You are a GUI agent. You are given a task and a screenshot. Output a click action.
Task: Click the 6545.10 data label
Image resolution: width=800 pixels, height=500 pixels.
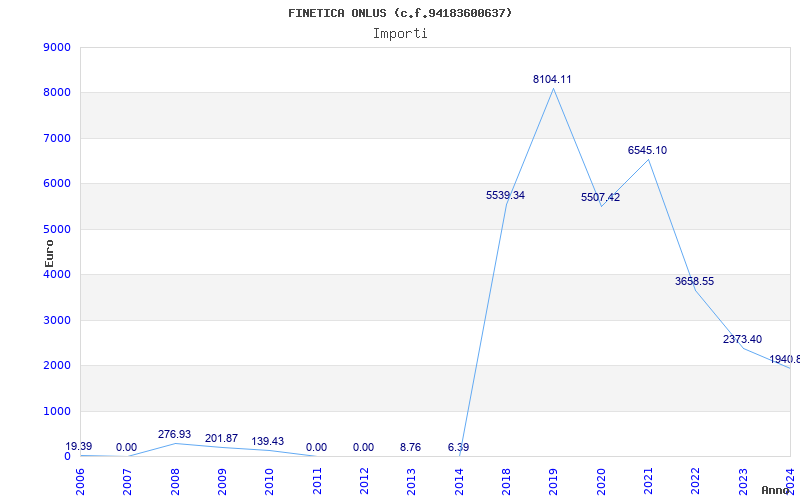(x=647, y=150)
